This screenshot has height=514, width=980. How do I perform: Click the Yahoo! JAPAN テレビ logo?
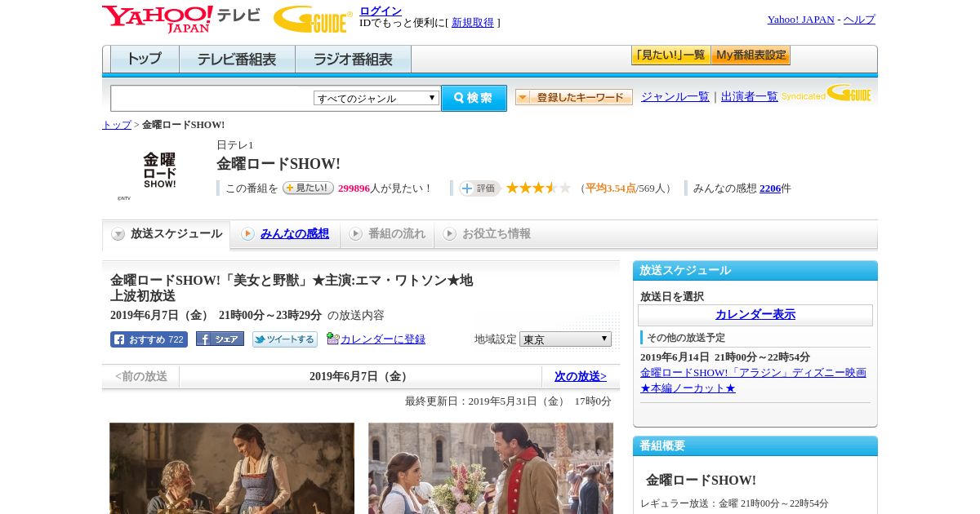[x=181, y=19]
